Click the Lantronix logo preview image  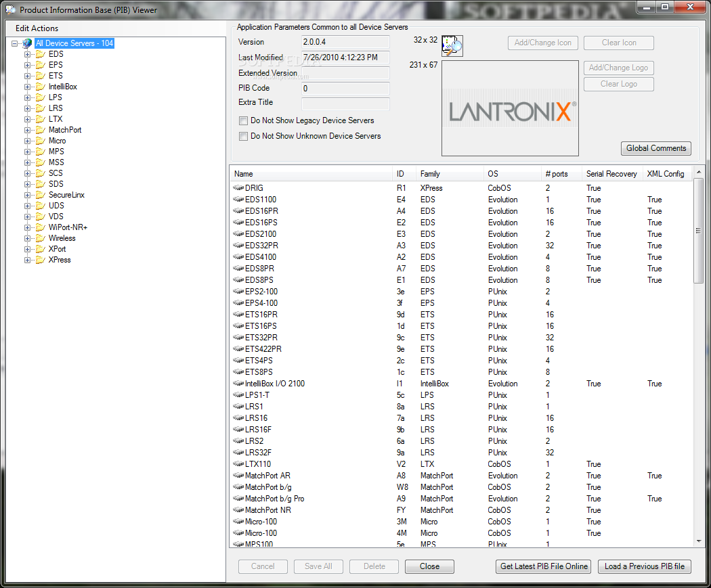coord(510,108)
